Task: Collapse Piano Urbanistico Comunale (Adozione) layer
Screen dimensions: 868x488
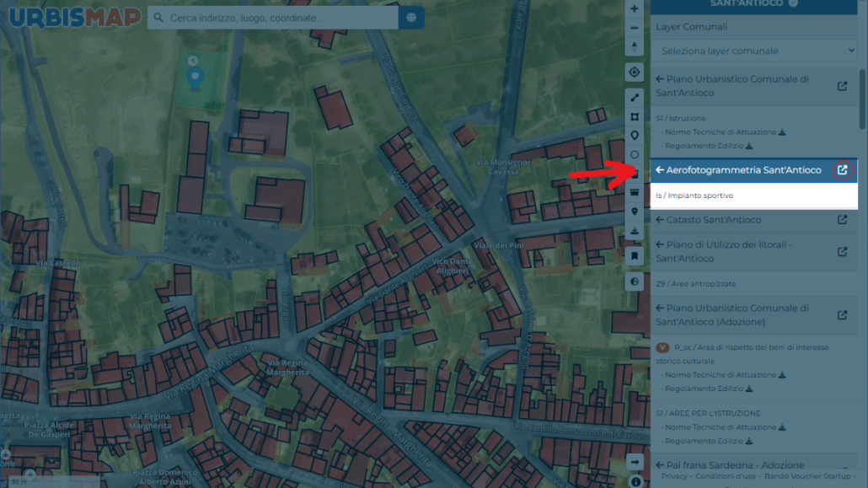Action: pyautogui.click(x=660, y=308)
